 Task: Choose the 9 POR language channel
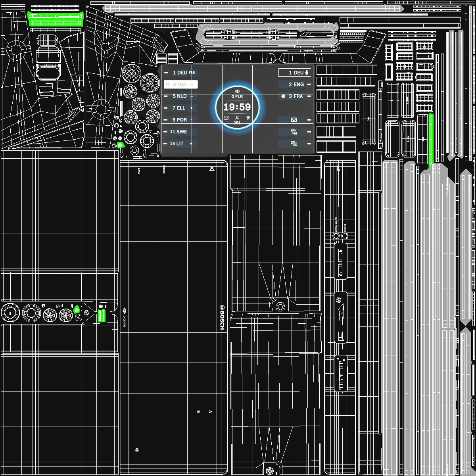point(180,120)
